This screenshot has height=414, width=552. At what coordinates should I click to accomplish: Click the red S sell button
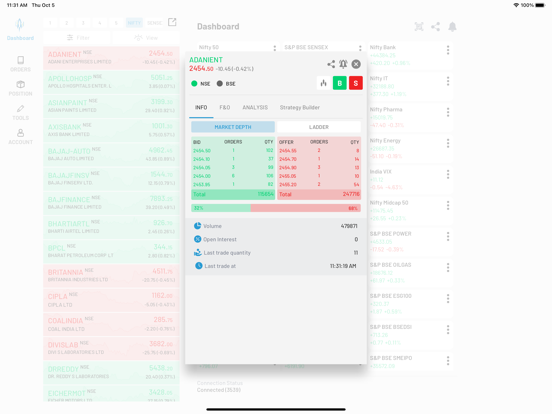[x=356, y=83]
